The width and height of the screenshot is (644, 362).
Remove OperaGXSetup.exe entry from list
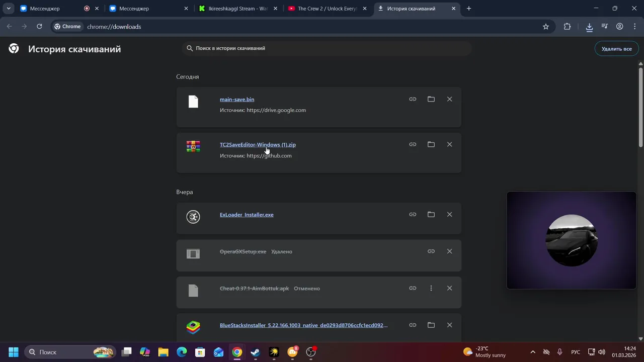click(x=450, y=251)
